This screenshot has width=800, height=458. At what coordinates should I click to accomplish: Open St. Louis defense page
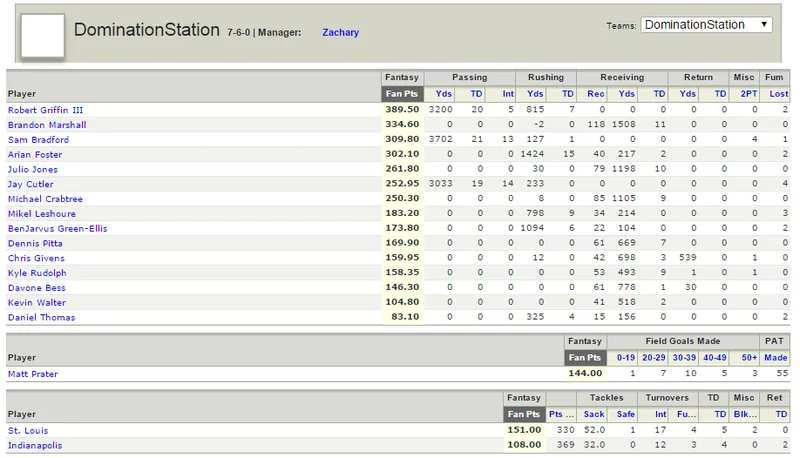coord(28,431)
